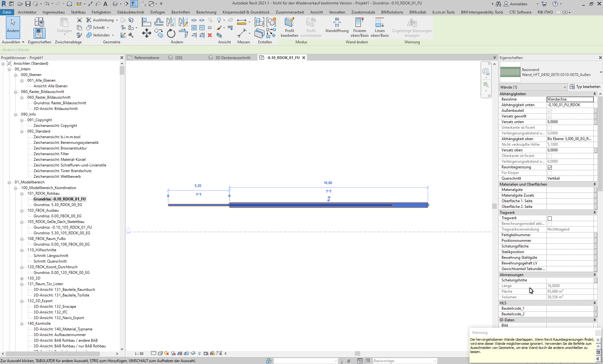Click the Basislinie value field
The height and width of the screenshot is (364, 603).
[x=570, y=99]
